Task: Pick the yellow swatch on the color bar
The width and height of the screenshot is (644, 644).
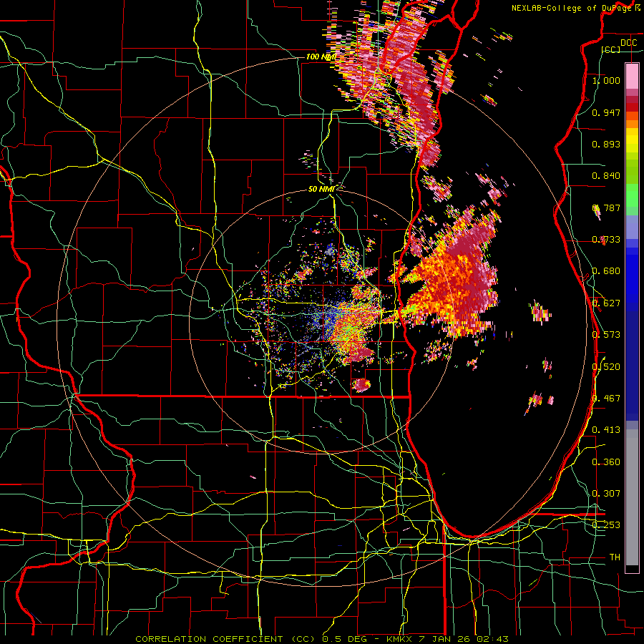Action: (632, 141)
